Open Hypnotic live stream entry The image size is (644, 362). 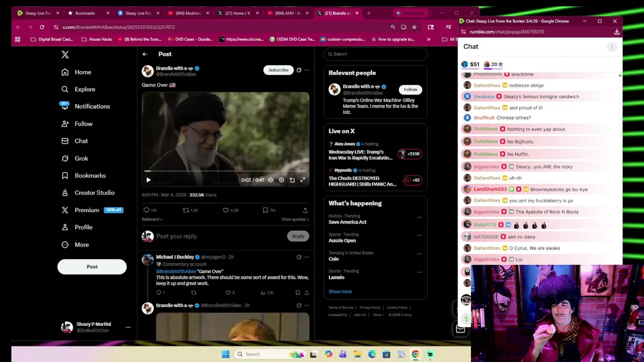(375, 177)
